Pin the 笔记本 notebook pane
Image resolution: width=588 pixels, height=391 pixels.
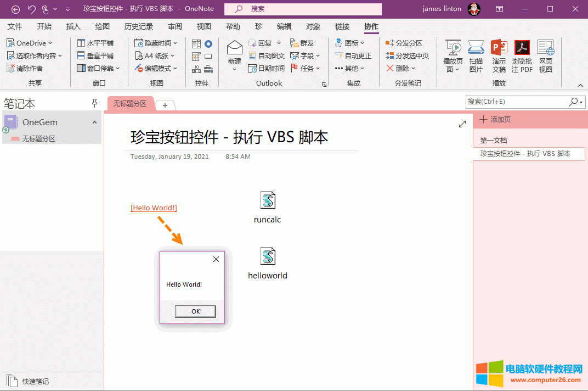coord(94,103)
